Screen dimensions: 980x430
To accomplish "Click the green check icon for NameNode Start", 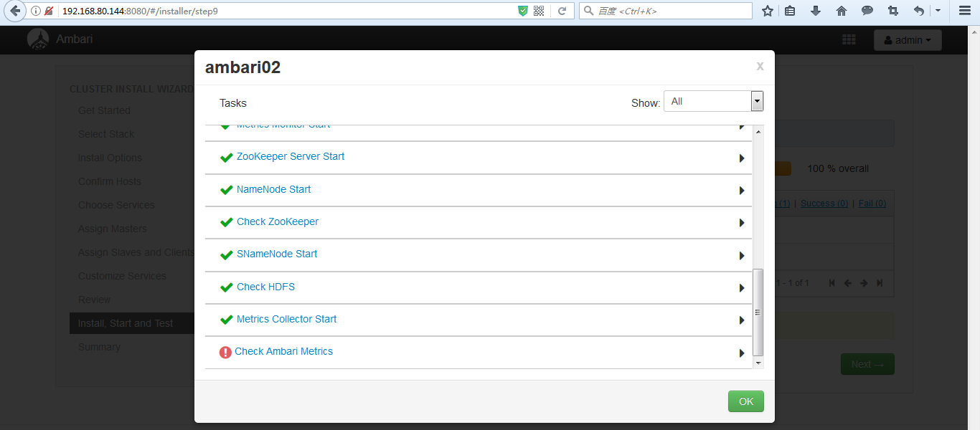I will [x=227, y=191].
